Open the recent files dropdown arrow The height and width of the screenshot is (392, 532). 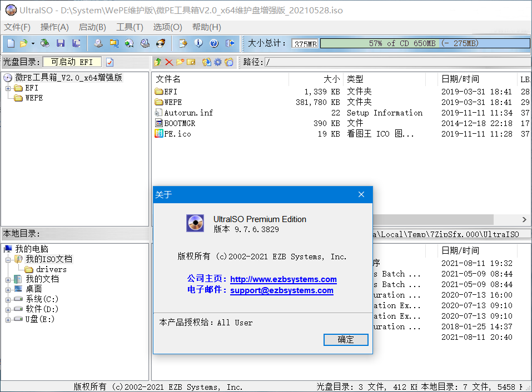[33, 44]
